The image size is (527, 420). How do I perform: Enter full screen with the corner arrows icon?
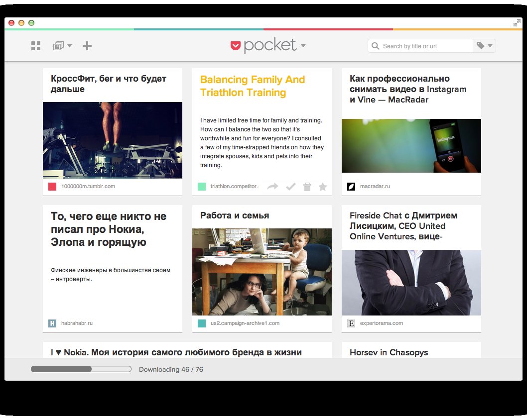[x=517, y=23]
